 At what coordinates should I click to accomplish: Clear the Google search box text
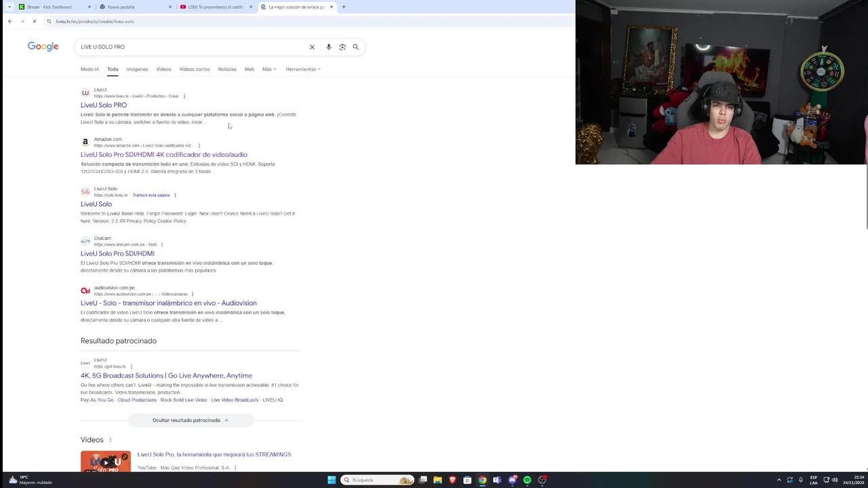(312, 47)
